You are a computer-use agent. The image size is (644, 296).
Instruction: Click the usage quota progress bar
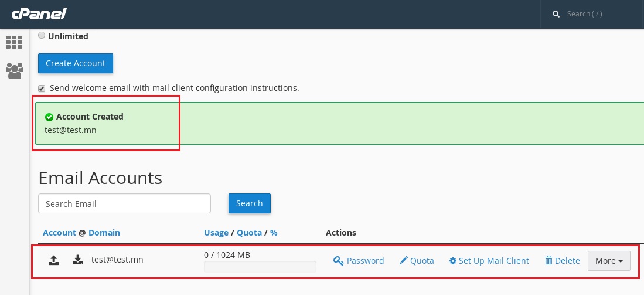260,267
